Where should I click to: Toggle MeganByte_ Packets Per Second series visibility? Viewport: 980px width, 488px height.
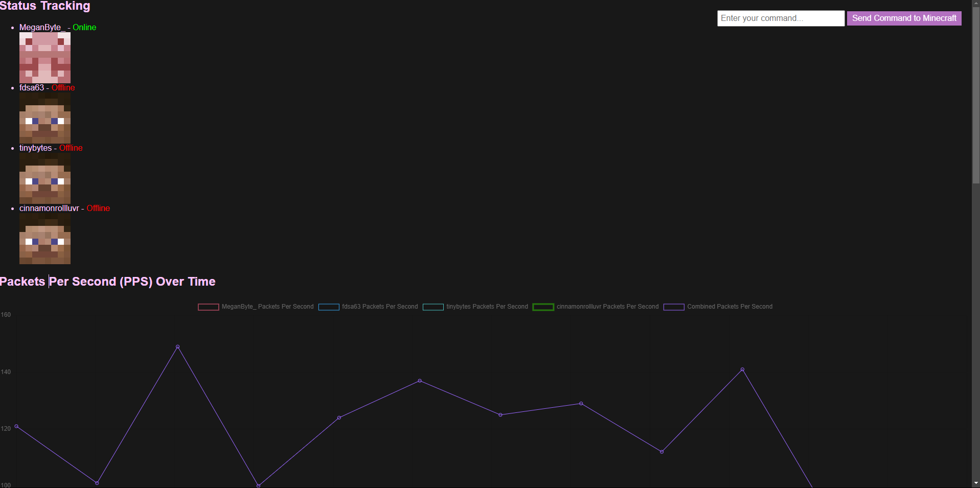(267, 307)
